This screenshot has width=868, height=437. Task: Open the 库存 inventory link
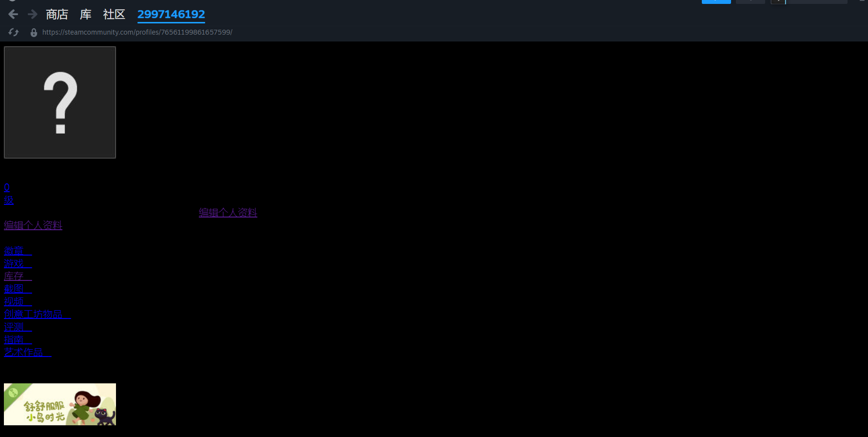[x=18, y=276]
